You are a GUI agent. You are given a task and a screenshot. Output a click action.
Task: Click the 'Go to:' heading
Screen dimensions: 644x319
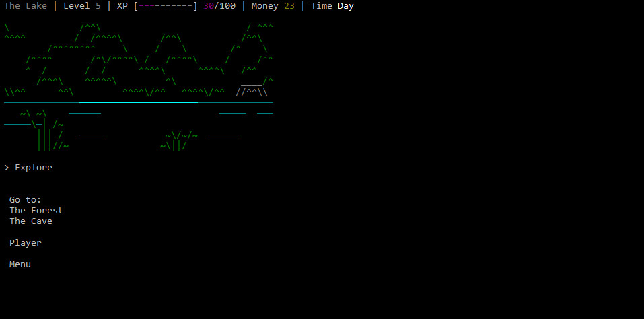pos(25,200)
